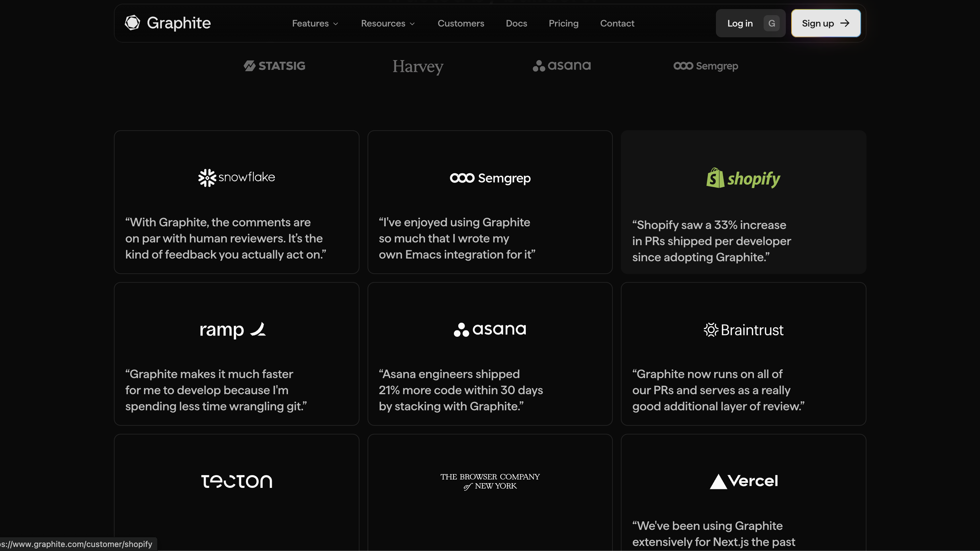The image size is (980, 551).
Task: Click the Log in button
Action: coord(750,23)
